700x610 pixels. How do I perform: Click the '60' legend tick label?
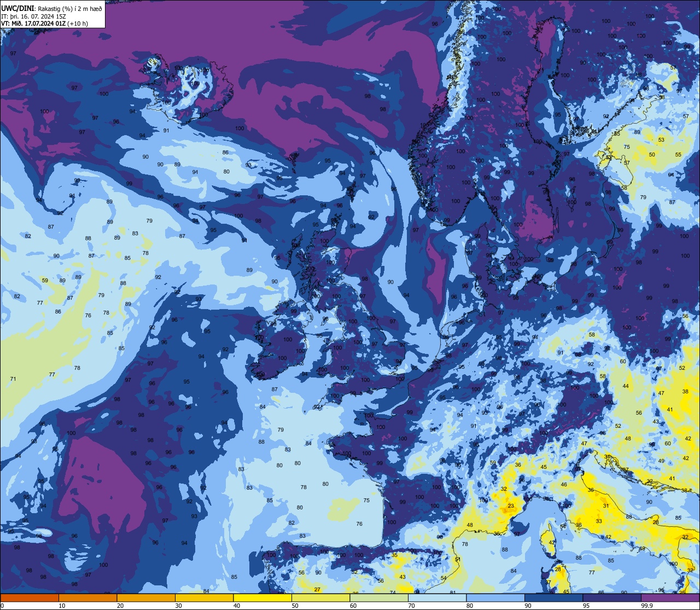coord(353,606)
